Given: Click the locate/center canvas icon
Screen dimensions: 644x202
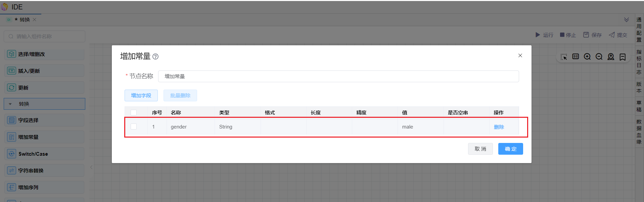Looking at the screenshot, I should pyautogui.click(x=611, y=57).
